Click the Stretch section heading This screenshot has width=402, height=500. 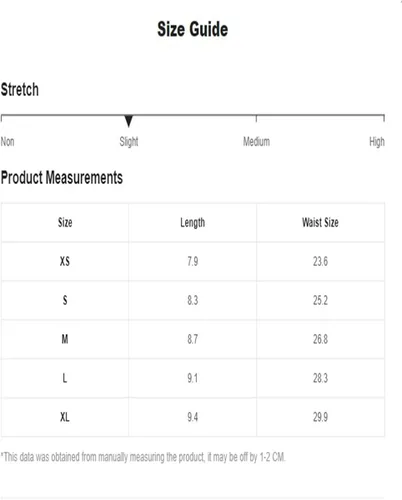point(20,90)
